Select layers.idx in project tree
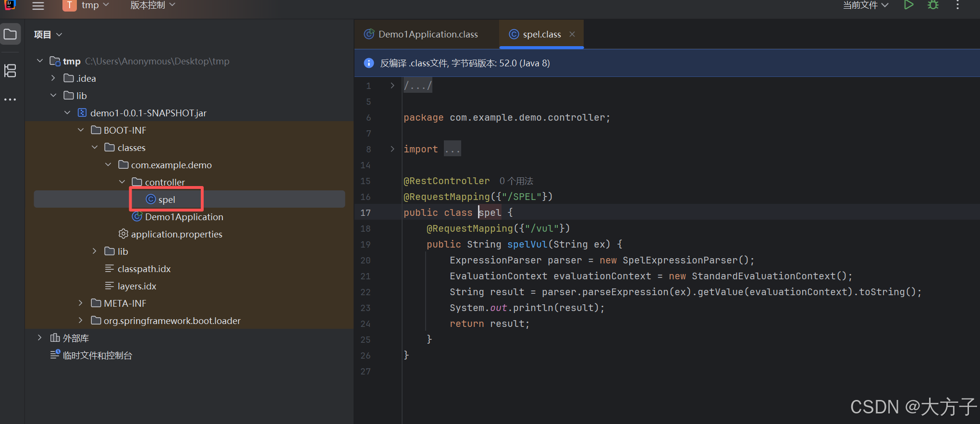The image size is (980, 424). pos(137,286)
